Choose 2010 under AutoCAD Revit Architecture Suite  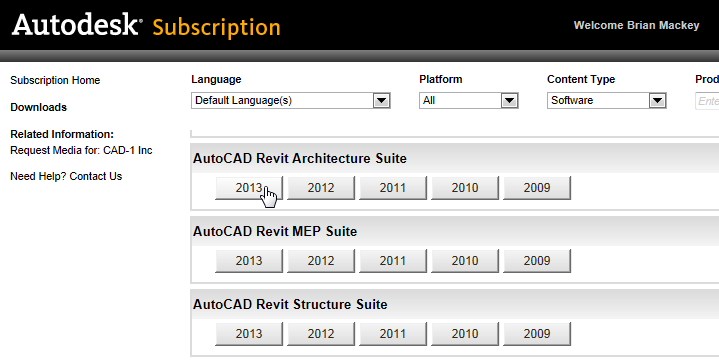pos(465,188)
